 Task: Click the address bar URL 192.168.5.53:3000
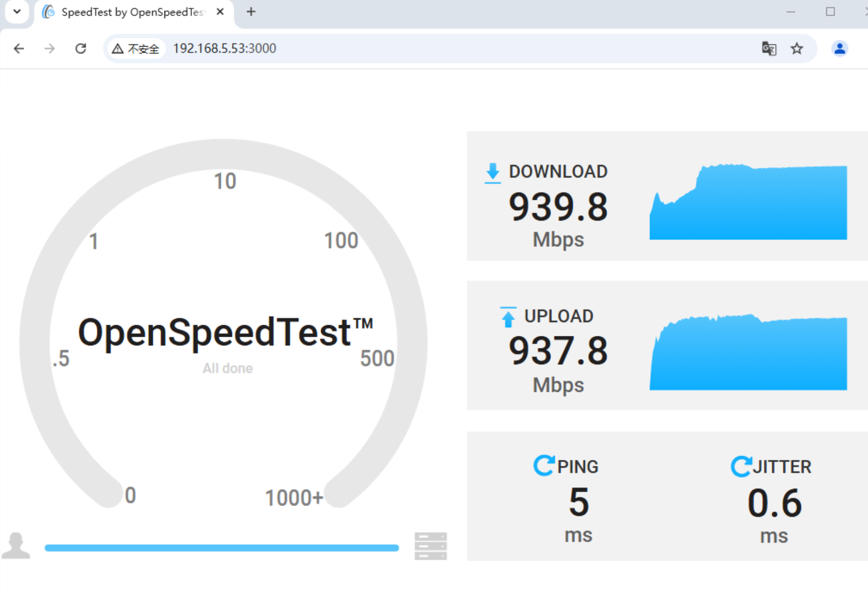pyautogui.click(x=224, y=48)
